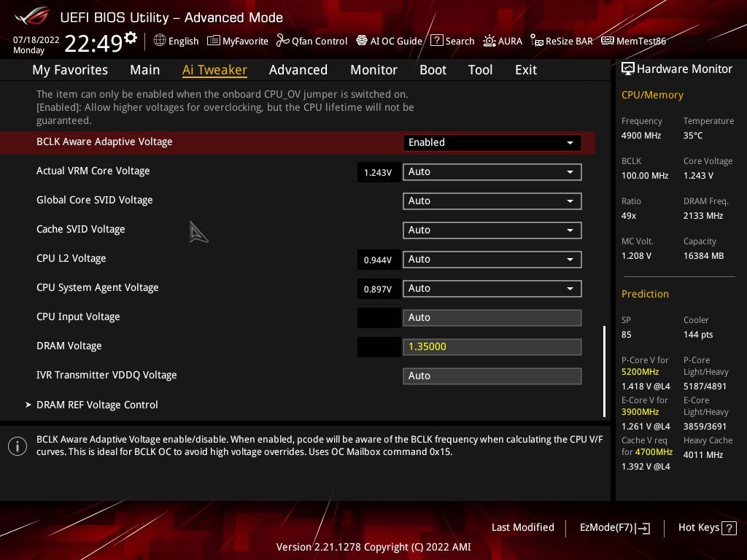Launch MemTest86 icon
Screen dimensions: 747x560
[x=608, y=41]
